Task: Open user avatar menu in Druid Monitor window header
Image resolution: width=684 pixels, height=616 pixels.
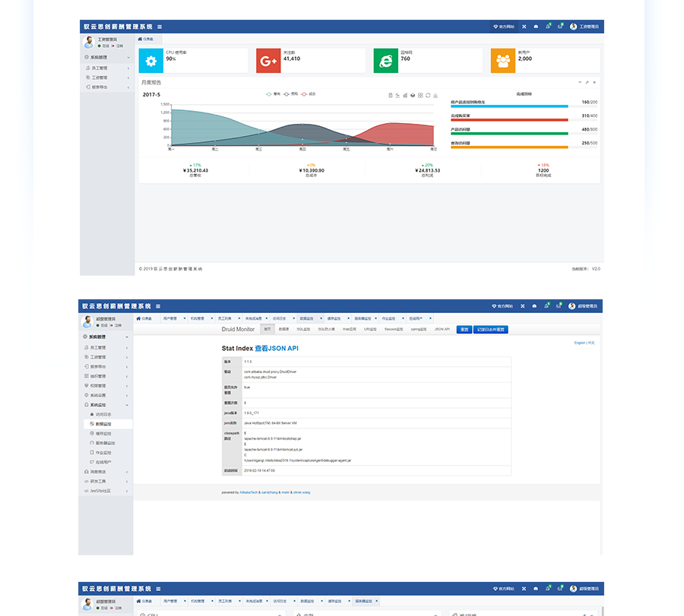Action: click(583, 306)
